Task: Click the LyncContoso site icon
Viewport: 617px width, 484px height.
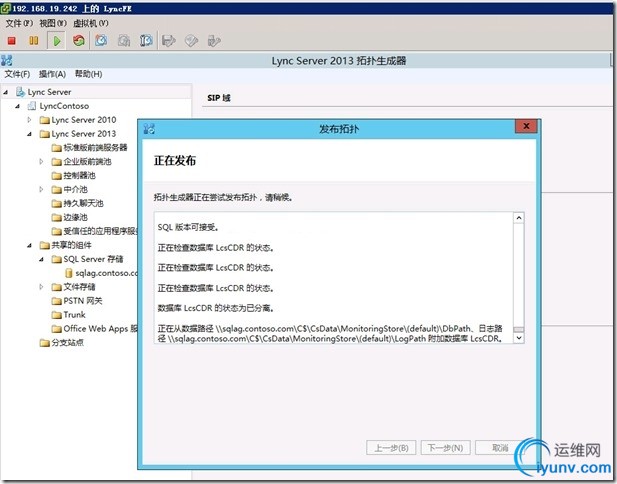Action: [32, 106]
